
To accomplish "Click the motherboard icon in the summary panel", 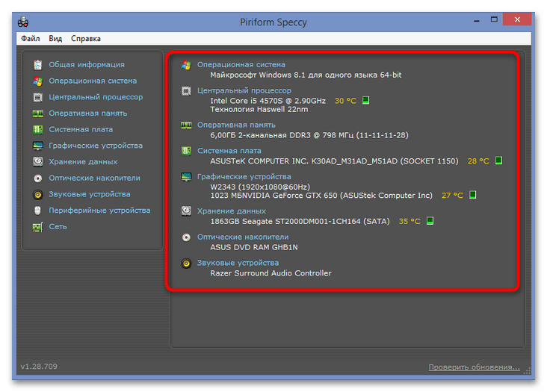I will pyautogui.click(x=186, y=152).
